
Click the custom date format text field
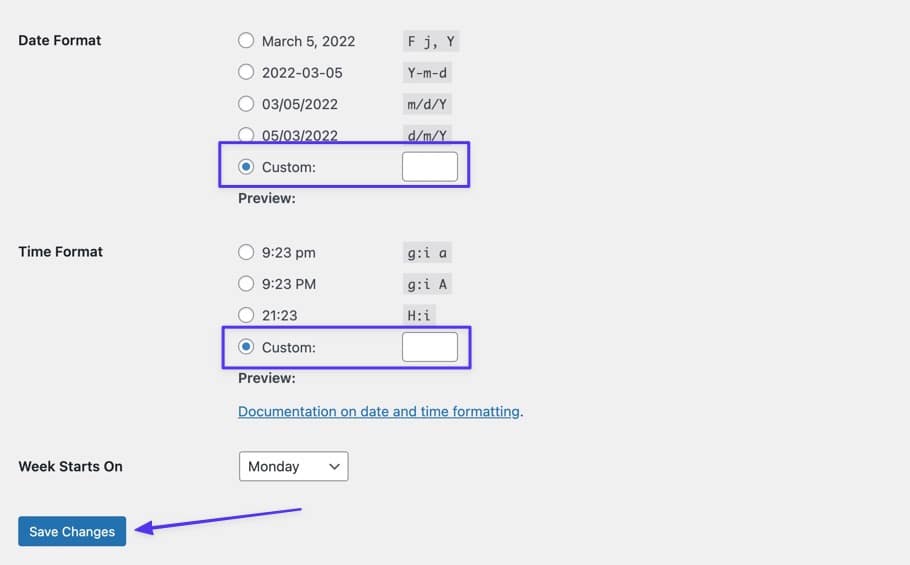click(429, 167)
